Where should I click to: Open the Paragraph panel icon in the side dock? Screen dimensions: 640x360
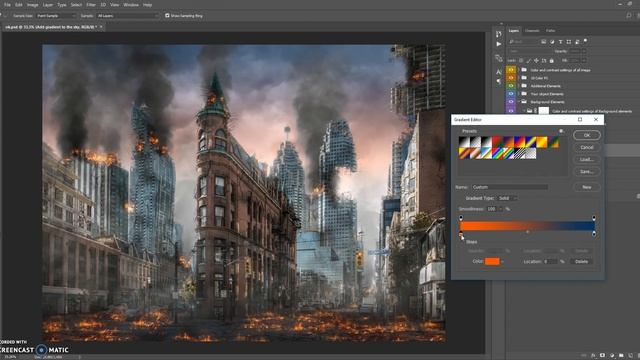[498, 81]
